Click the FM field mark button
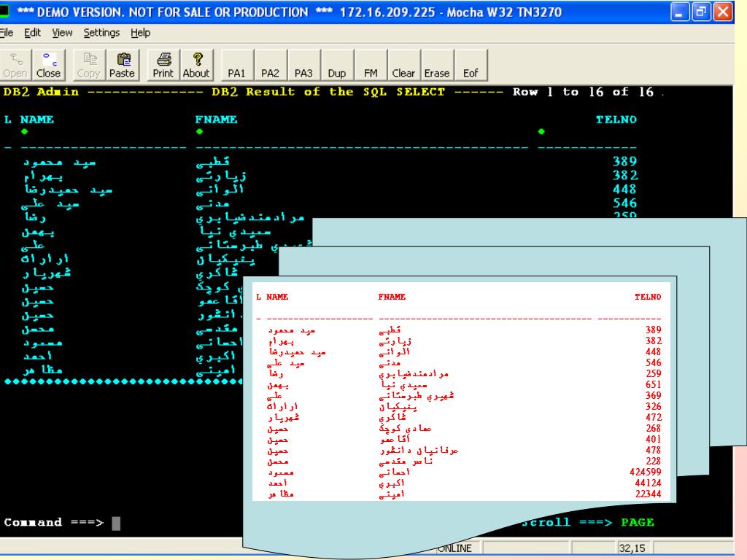Viewport: 747px width, 560px height. tap(371, 65)
